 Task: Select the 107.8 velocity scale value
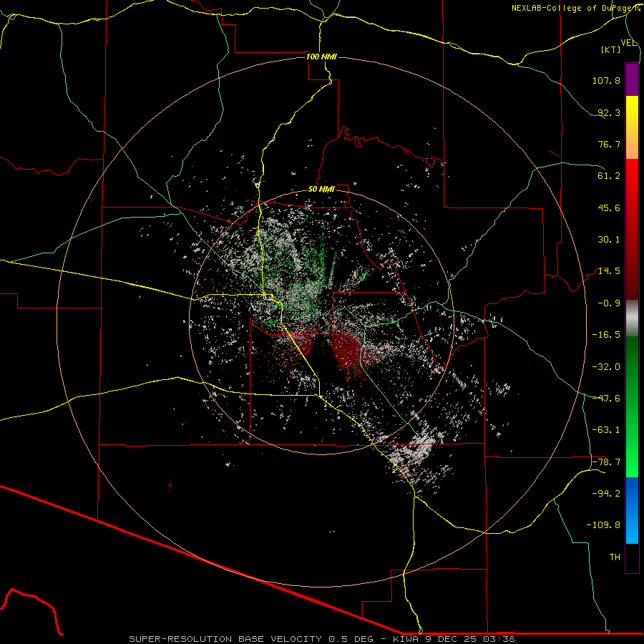pyautogui.click(x=606, y=80)
